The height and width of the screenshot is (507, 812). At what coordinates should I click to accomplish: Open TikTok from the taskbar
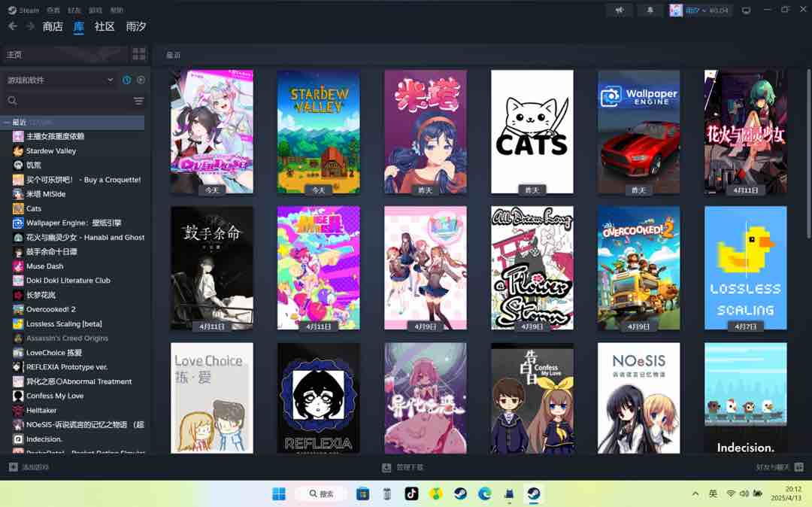(x=411, y=493)
